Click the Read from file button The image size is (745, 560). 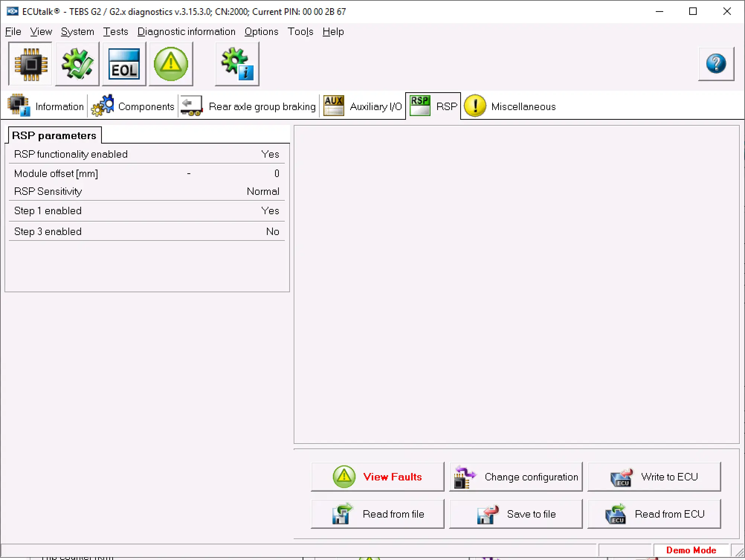click(377, 514)
